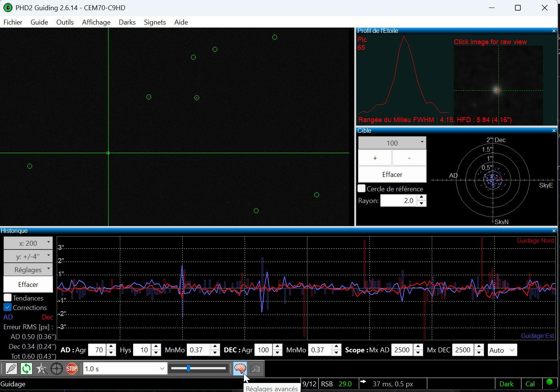The width and height of the screenshot is (560, 392).
Task: Open advanced settings brain icon
Action: tap(240, 369)
